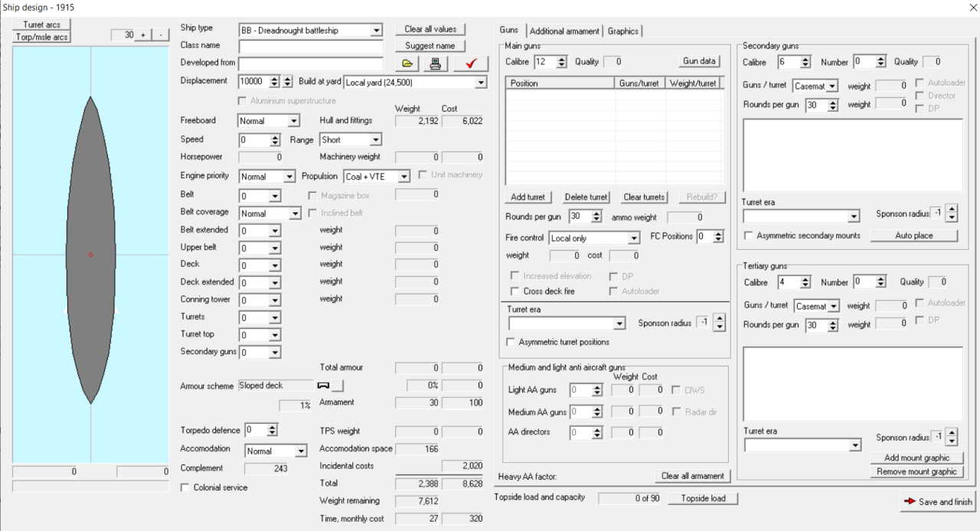Click the red checkmark validate button

470,64
